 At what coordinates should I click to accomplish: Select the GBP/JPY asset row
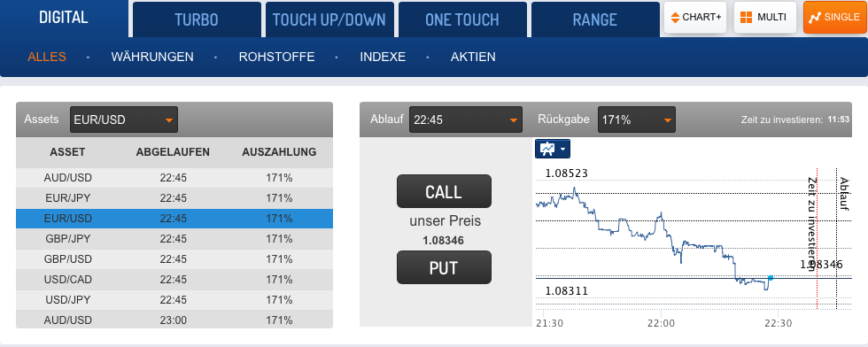[x=174, y=239]
